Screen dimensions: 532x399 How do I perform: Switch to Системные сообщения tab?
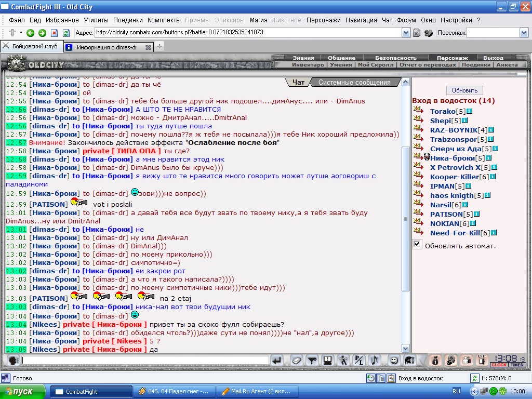click(x=354, y=82)
